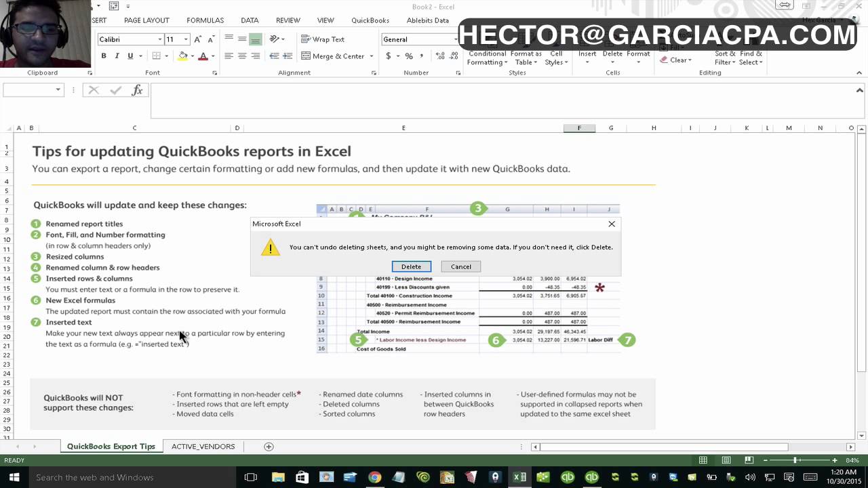Open the Windows Start menu
The width and height of the screenshot is (868, 488).
[x=14, y=477]
